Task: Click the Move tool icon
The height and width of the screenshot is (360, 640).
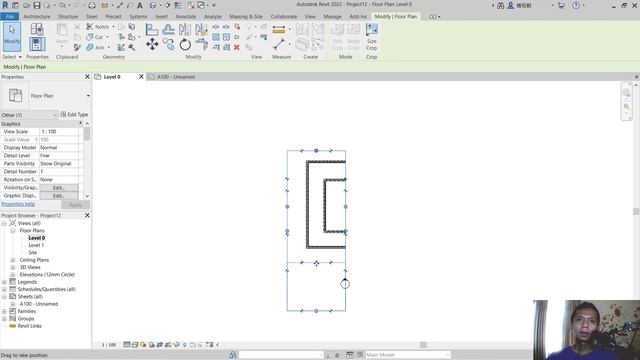Action: [152, 44]
